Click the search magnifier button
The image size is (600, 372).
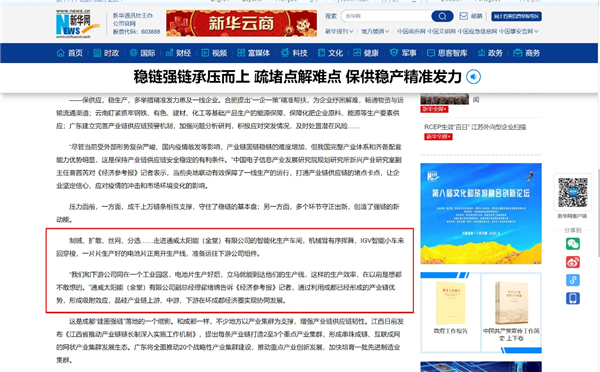[x=442, y=16]
